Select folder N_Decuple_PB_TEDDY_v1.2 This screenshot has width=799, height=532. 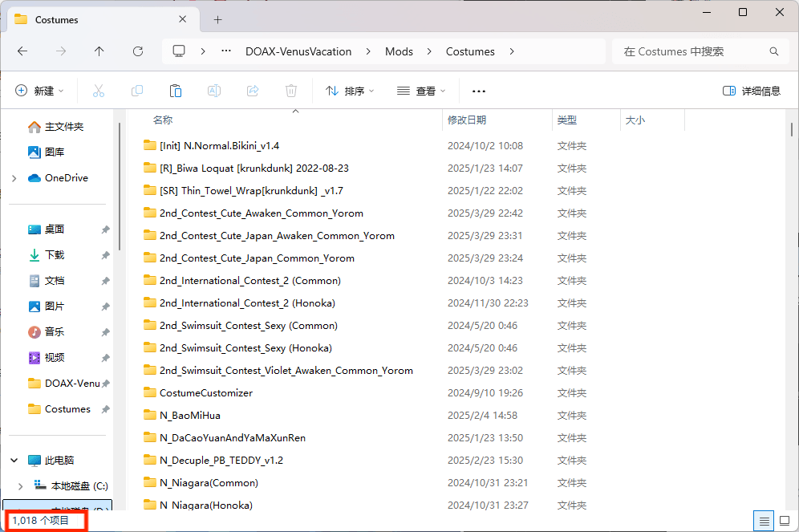click(221, 460)
